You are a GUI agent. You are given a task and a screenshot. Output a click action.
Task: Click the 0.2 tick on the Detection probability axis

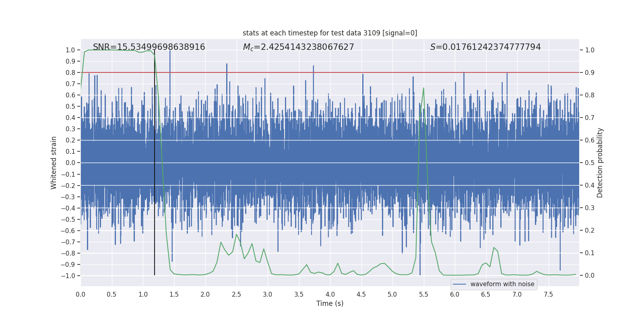(590, 230)
